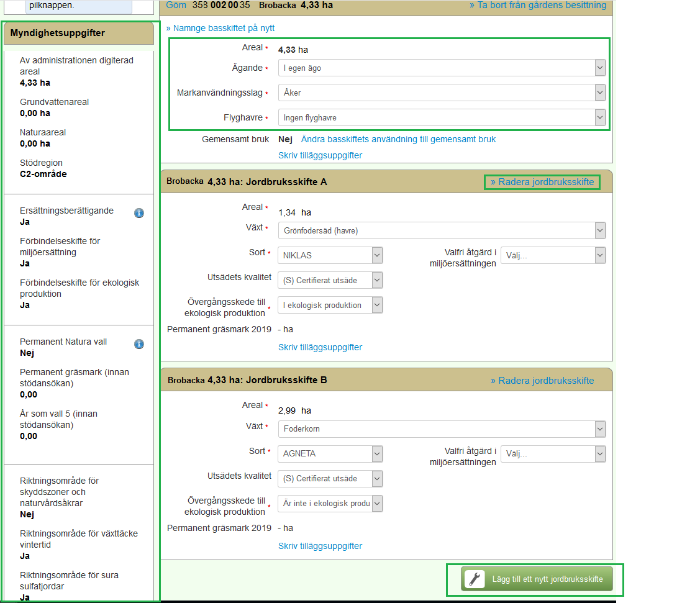The height and width of the screenshot is (603, 700).
Task: Click the Brobacka Jordbruksskifte B header title
Action: pyautogui.click(x=247, y=380)
